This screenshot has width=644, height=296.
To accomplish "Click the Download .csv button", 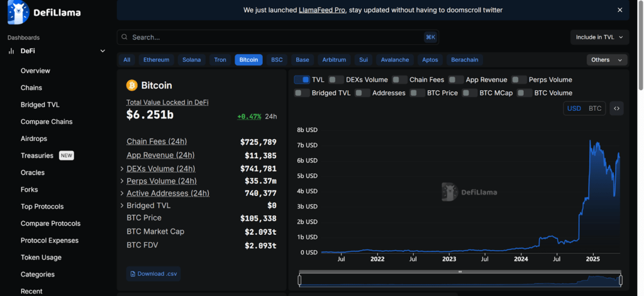I will [153, 274].
